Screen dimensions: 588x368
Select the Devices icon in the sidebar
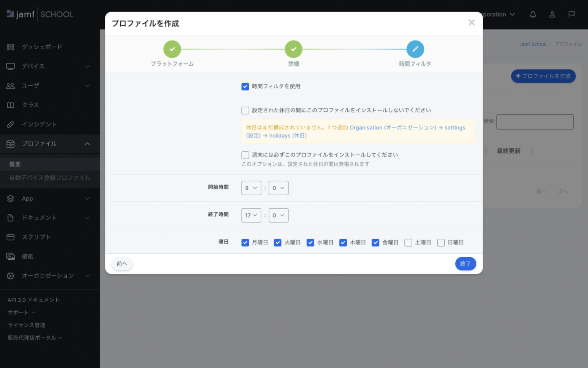point(10,66)
